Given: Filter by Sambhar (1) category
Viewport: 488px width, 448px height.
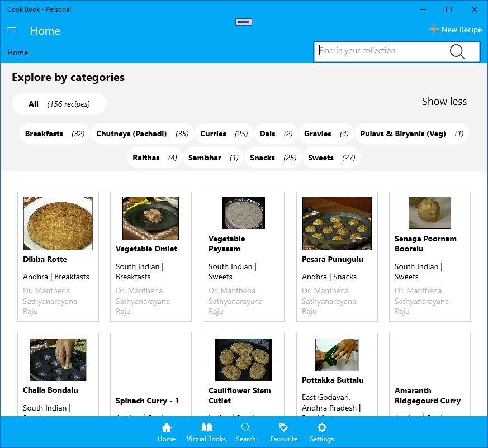Looking at the screenshot, I should click(213, 158).
